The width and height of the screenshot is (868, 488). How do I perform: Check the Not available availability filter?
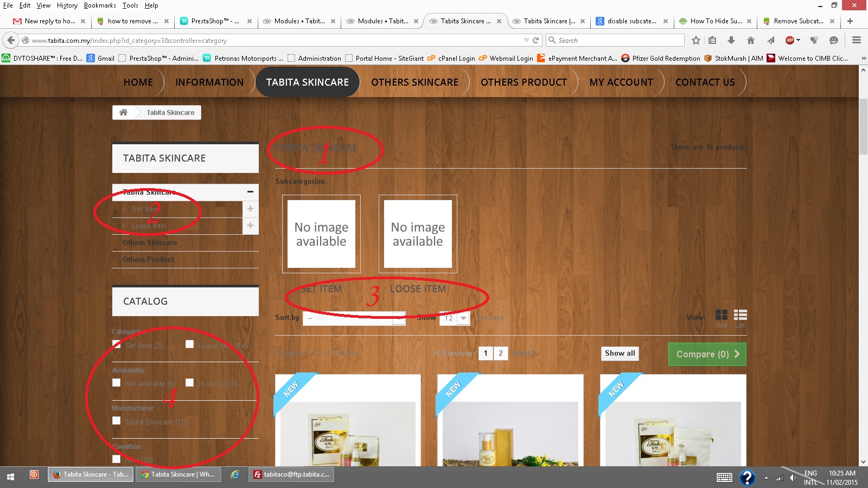tap(116, 383)
